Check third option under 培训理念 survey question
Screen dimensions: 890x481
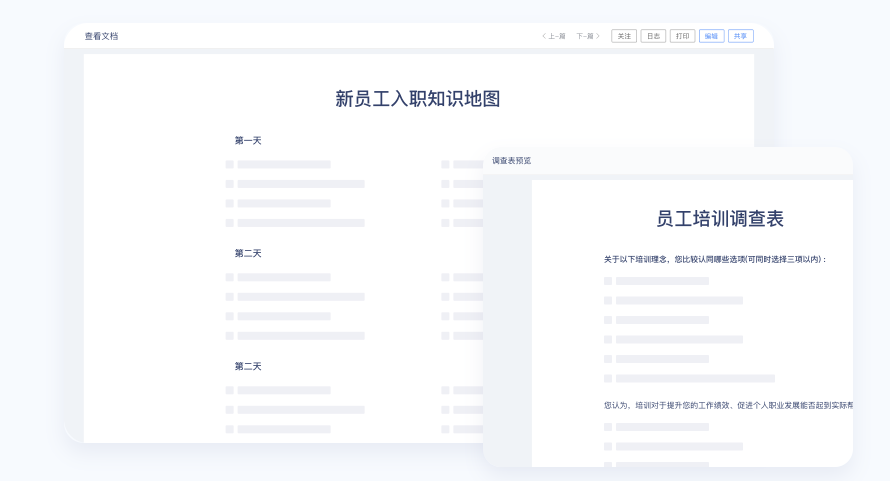click(608, 320)
